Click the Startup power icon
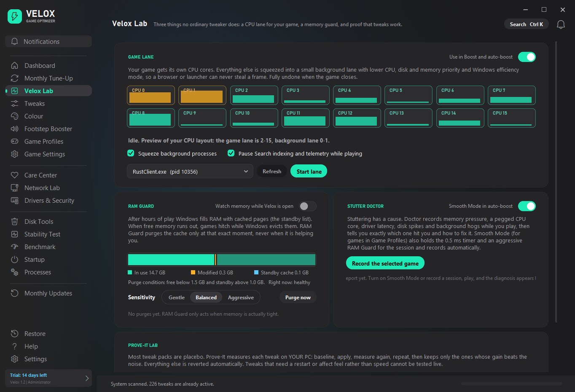The image size is (575, 392). coord(15,260)
